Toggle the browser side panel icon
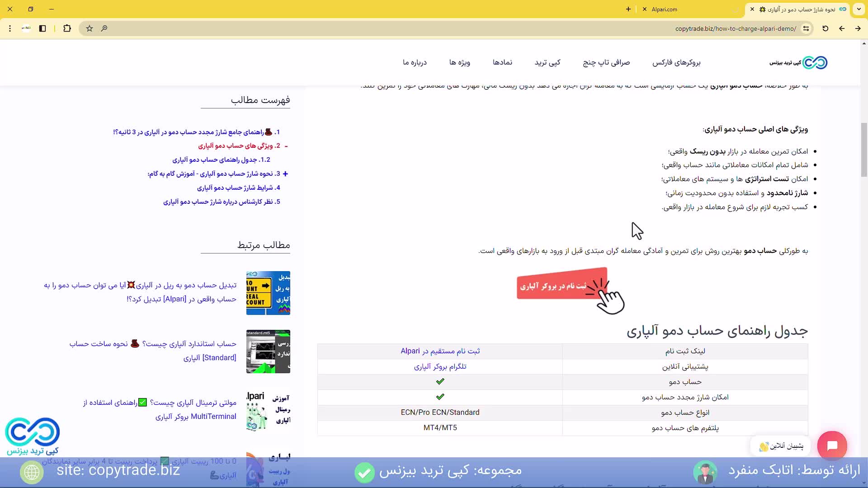This screenshot has width=868, height=488. pyautogui.click(x=42, y=28)
